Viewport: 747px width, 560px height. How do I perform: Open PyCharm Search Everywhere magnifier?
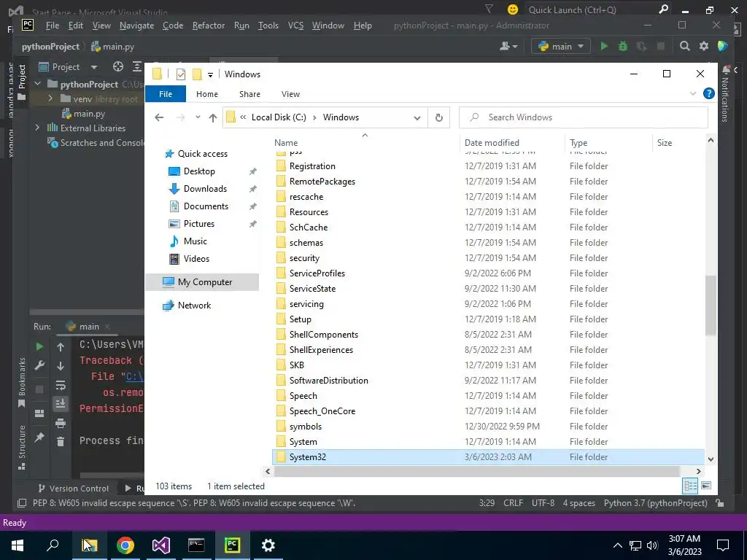tap(684, 46)
